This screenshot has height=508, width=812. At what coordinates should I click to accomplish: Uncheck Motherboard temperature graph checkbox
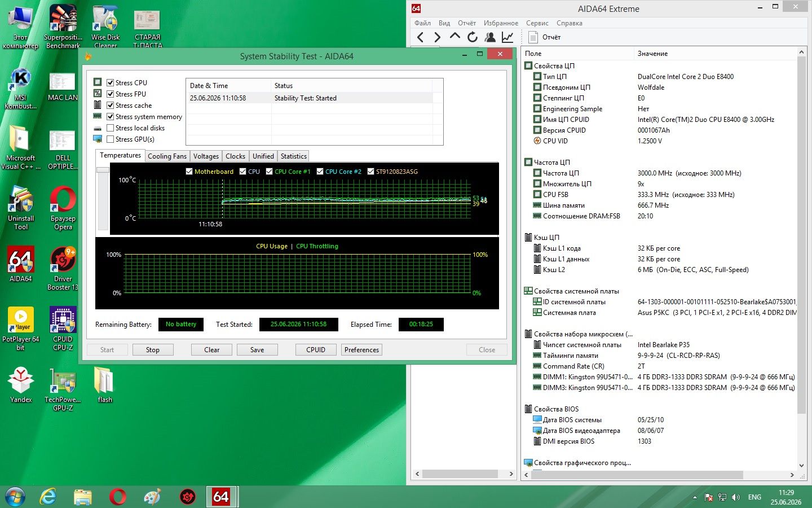tap(189, 171)
